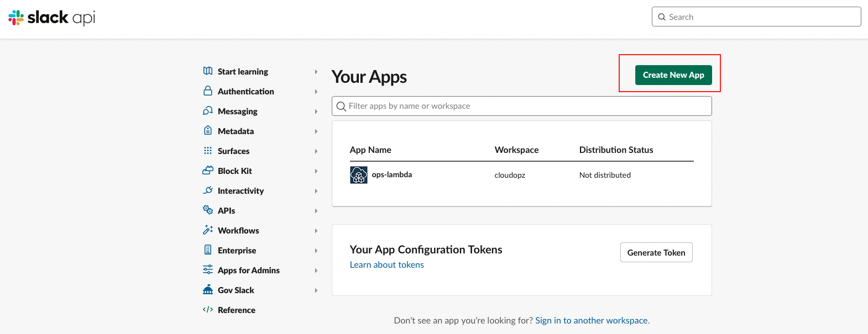Focus the Filter apps by name field

[522, 106]
